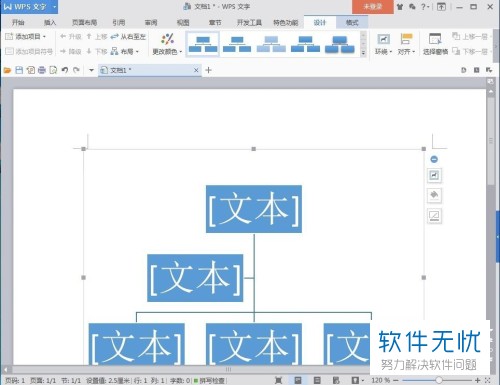Click the undo arrow icon
500x385 pixels.
65,70
